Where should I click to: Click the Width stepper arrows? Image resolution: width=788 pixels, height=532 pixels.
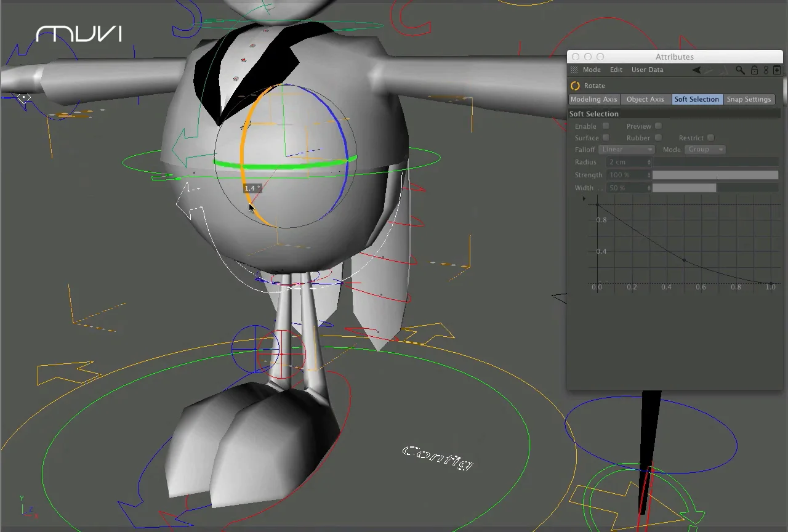coord(649,188)
